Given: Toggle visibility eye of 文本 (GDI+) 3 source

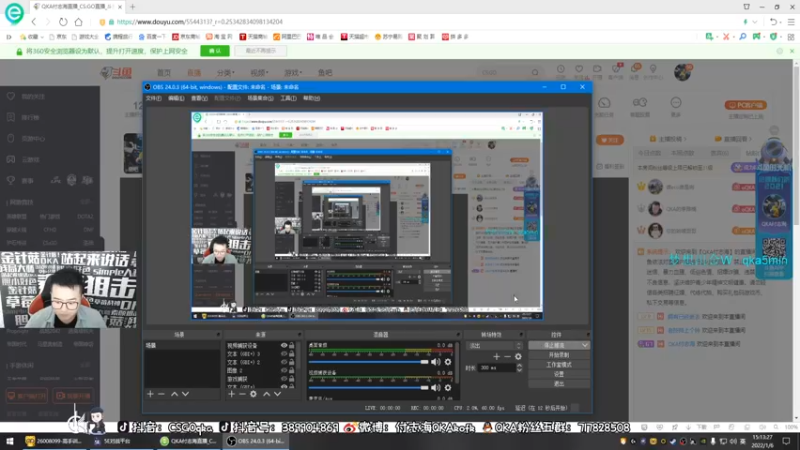Looking at the screenshot, I should coord(284,354).
